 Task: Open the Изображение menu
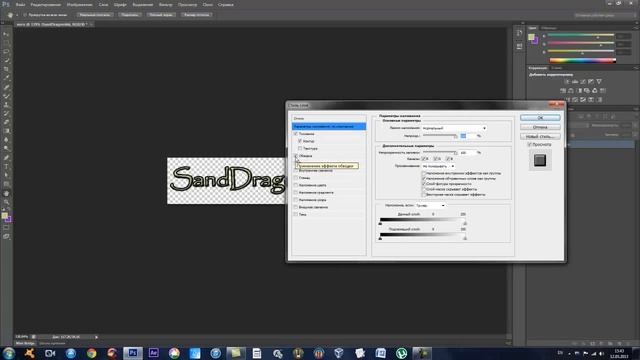tap(80, 4)
